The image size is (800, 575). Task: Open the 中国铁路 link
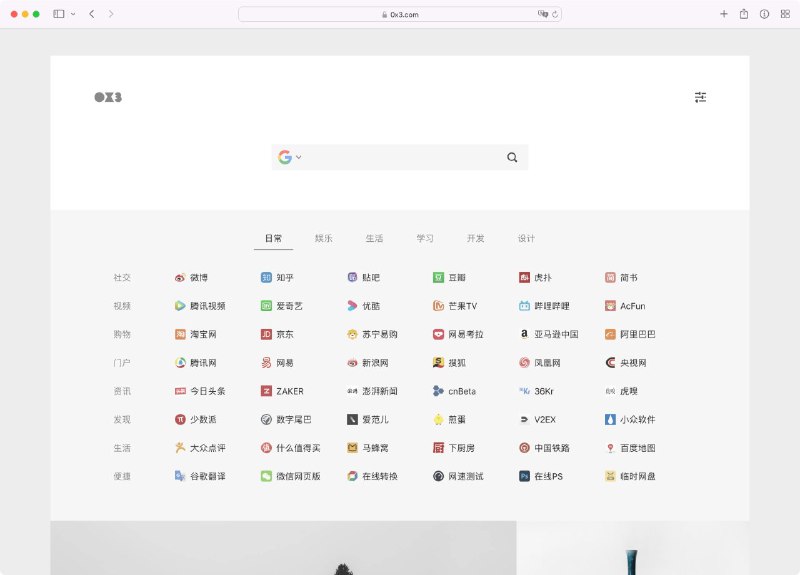pos(544,448)
